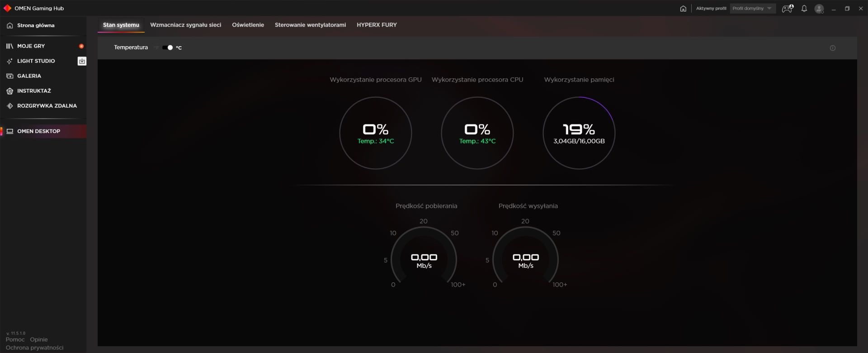Open INSTRUKTAŻ in sidebar
This screenshot has width=868, height=353.
click(43, 91)
